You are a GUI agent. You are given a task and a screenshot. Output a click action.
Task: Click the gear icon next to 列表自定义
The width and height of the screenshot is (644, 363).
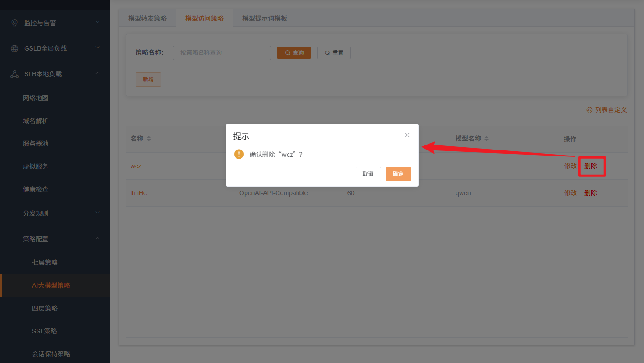pyautogui.click(x=589, y=109)
